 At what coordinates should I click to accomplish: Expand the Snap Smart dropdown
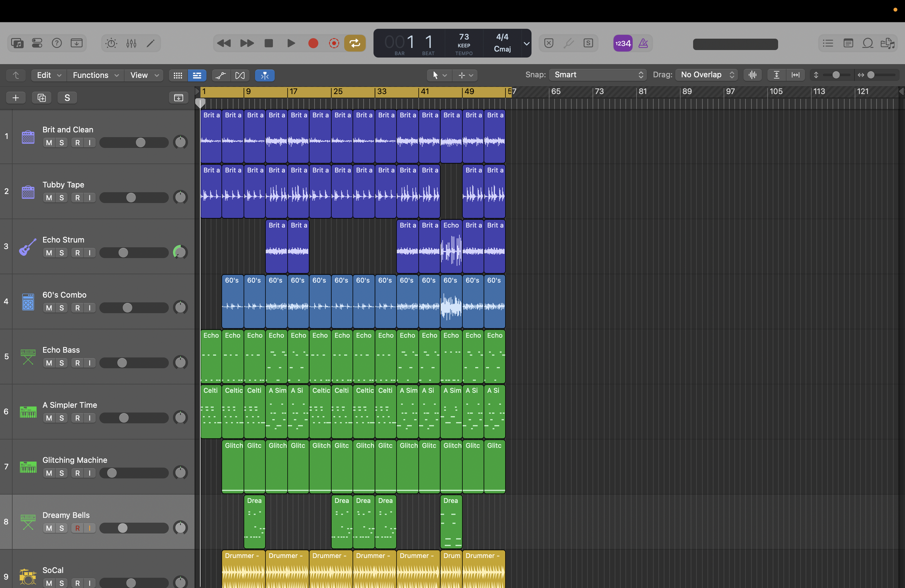tap(597, 75)
